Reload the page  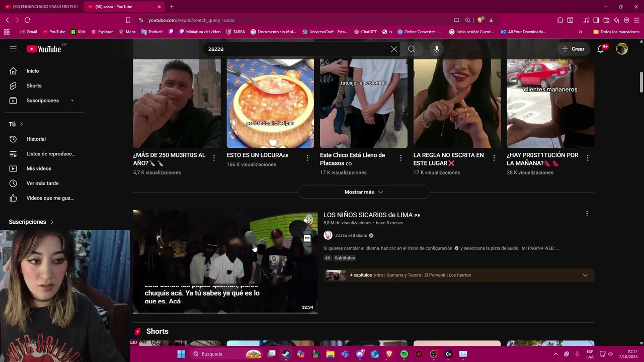click(x=27, y=20)
